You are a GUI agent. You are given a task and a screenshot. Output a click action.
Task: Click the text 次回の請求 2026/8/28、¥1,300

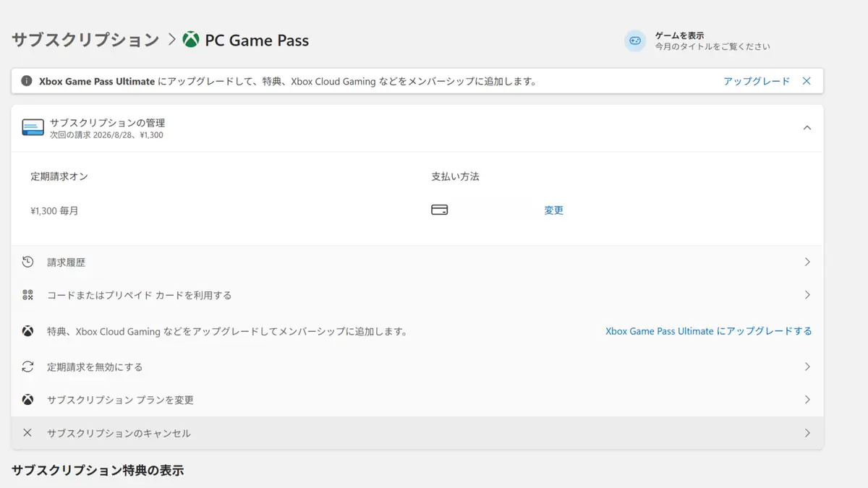[x=106, y=135]
